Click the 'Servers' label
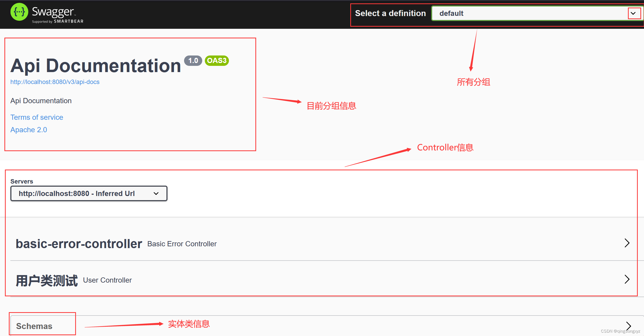Image resolution: width=644 pixels, height=336 pixels. coord(22,181)
